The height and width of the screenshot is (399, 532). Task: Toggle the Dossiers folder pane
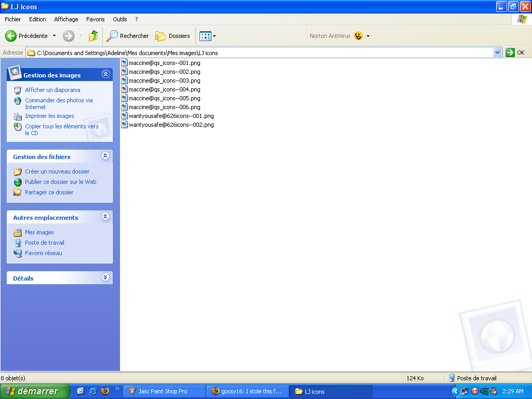point(173,36)
